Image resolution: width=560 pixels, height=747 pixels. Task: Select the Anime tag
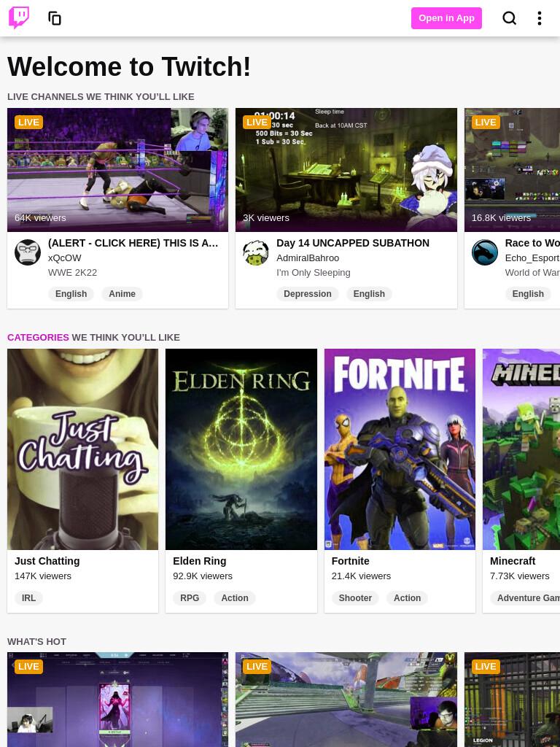122,293
